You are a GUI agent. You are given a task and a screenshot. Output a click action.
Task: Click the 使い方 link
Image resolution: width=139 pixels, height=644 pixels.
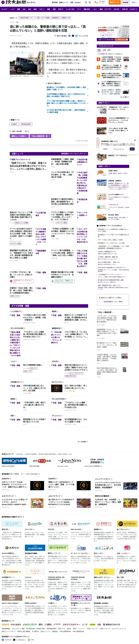(27, 131)
